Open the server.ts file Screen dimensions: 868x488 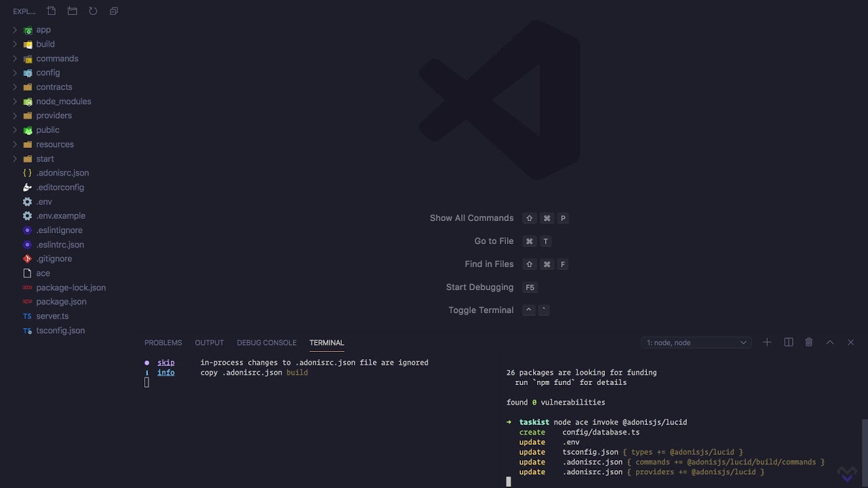click(x=52, y=316)
